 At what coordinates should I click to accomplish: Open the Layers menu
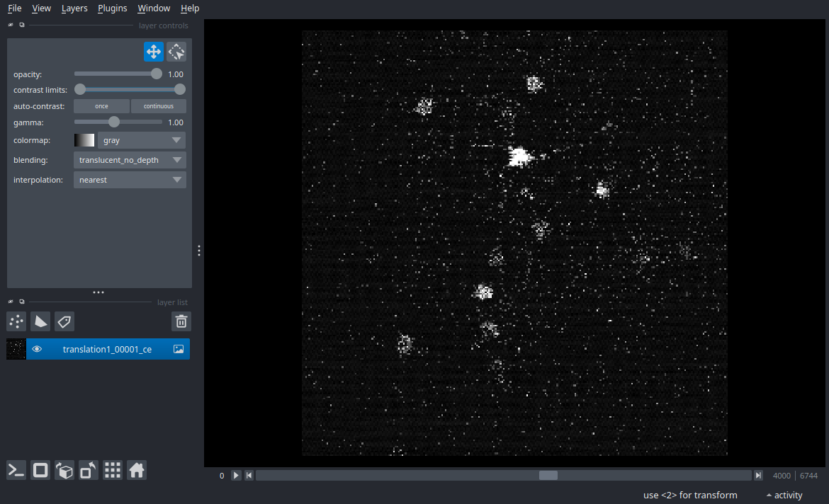[74, 8]
